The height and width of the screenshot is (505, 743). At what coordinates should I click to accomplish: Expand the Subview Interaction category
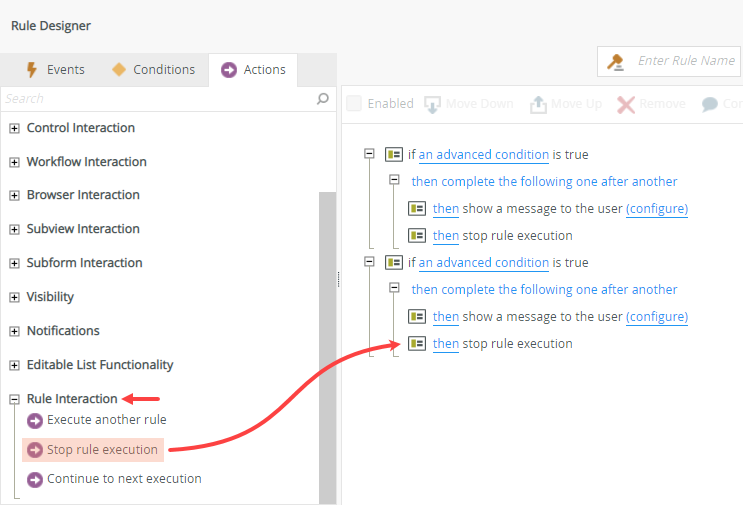pyautogui.click(x=14, y=229)
